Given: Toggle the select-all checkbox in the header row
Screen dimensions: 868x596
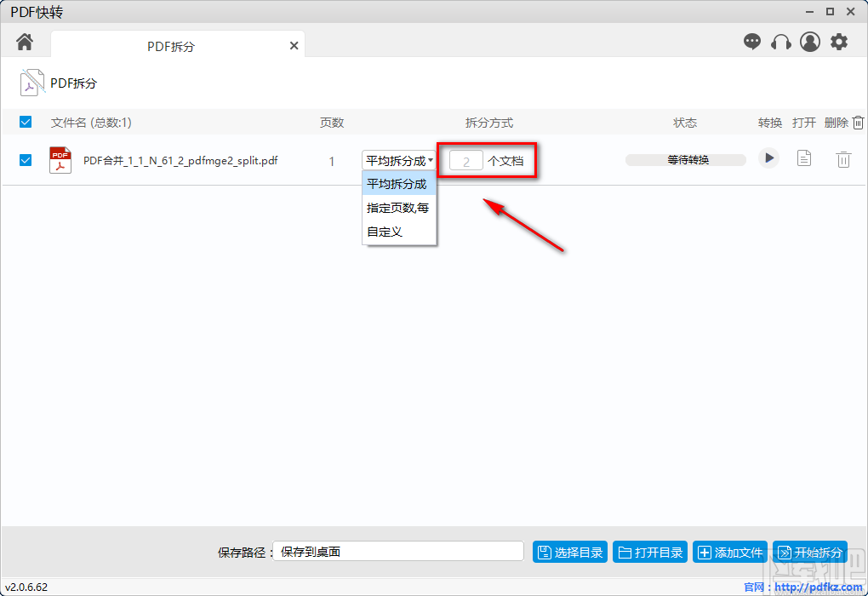Looking at the screenshot, I should click(x=25, y=122).
